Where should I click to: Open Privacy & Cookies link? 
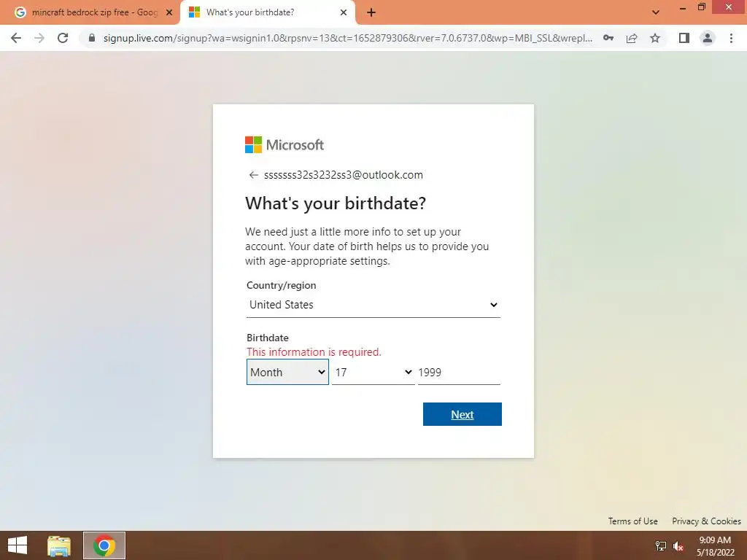[x=706, y=521]
